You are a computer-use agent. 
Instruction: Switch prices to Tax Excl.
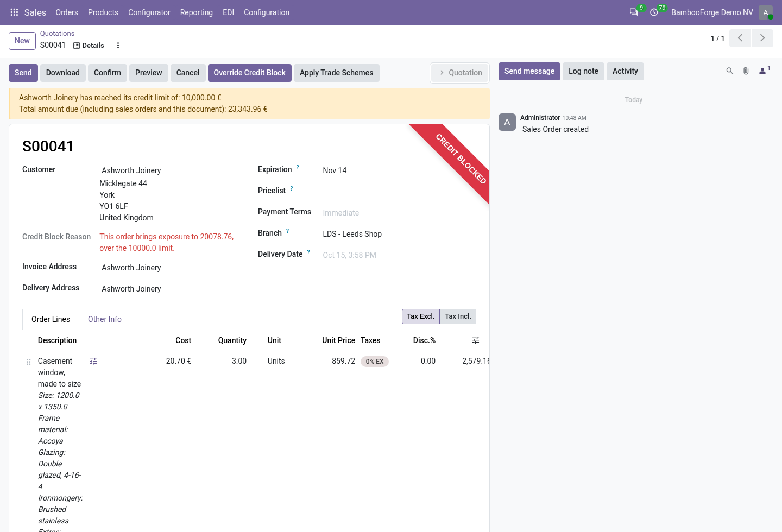[x=421, y=316]
